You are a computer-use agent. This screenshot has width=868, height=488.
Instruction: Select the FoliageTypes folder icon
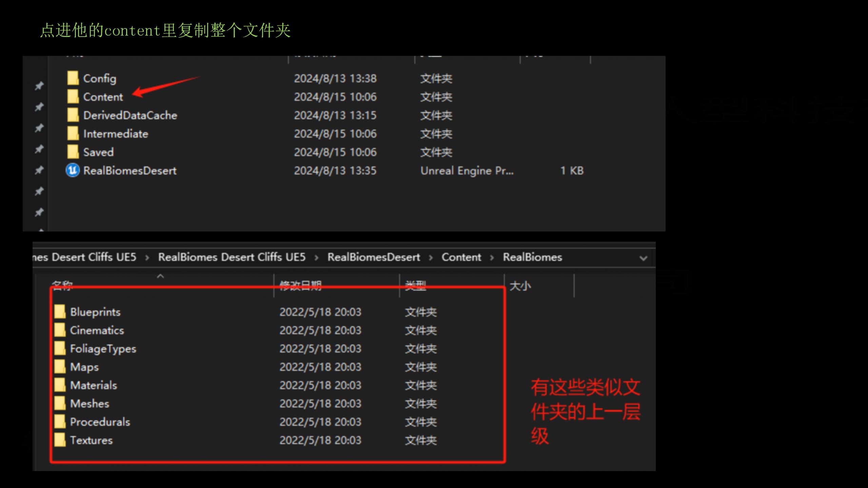(x=60, y=348)
